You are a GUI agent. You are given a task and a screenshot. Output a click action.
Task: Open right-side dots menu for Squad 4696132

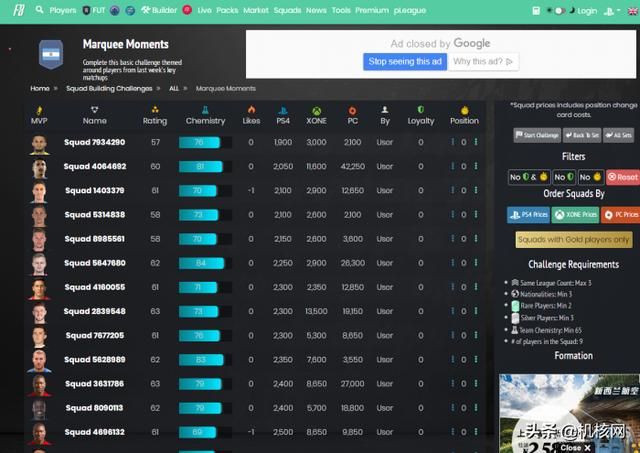coord(476,432)
